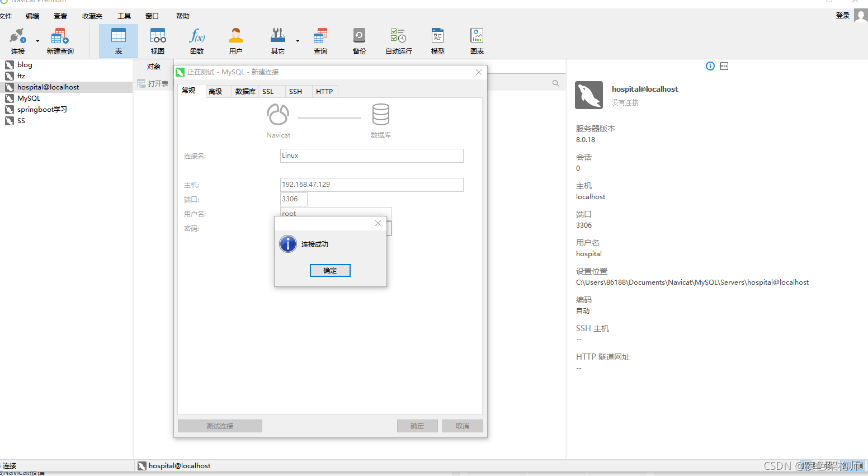Click the Test Connection button

click(220, 426)
